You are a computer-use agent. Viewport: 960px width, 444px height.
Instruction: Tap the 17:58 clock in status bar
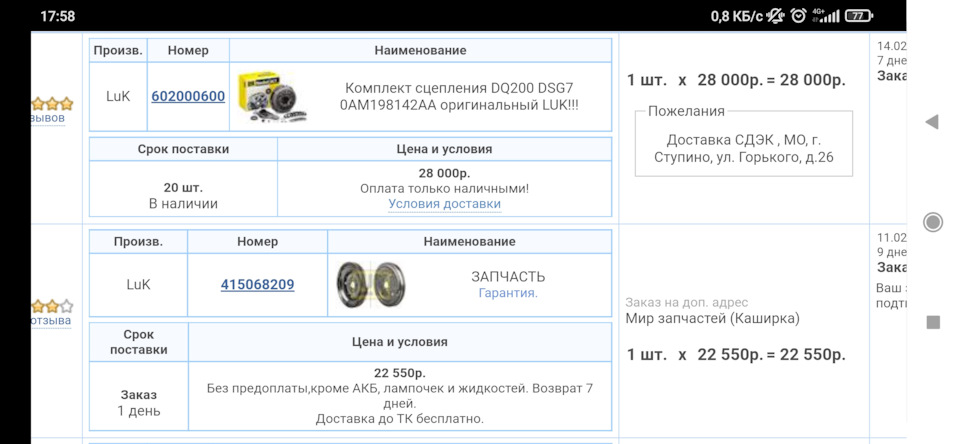(x=58, y=17)
